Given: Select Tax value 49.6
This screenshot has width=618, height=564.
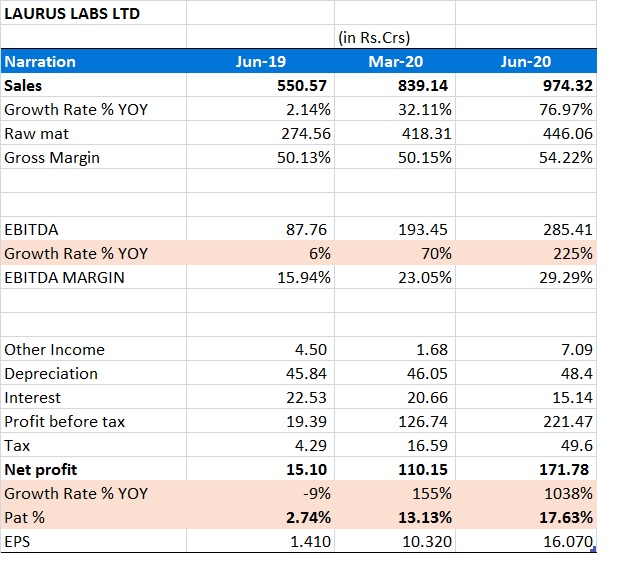Looking at the screenshot, I should coord(526,446).
